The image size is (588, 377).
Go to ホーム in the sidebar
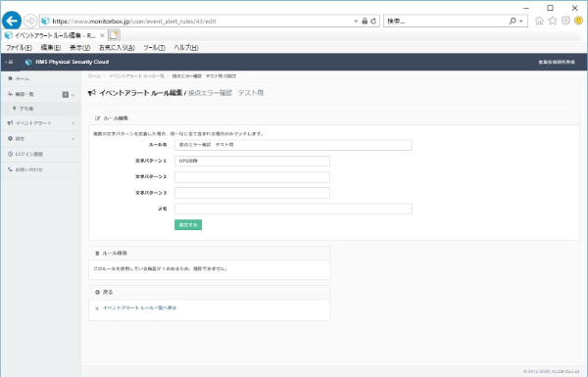point(40,78)
